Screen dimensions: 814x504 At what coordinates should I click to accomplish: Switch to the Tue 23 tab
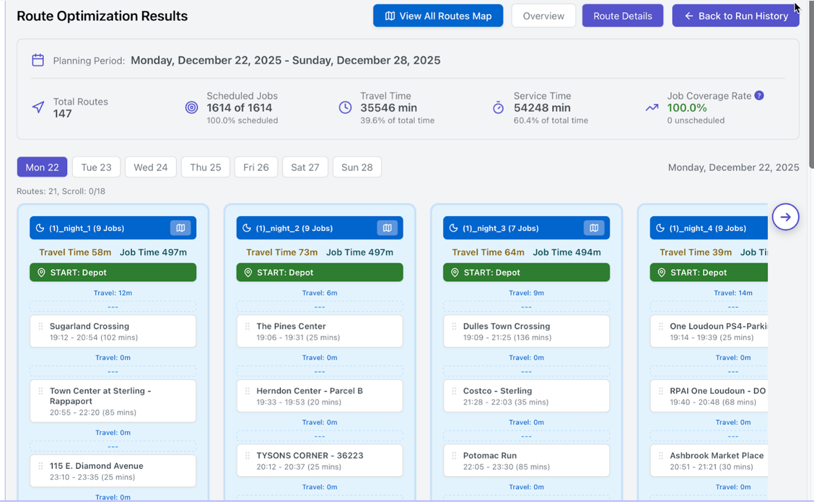tap(96, 167)
